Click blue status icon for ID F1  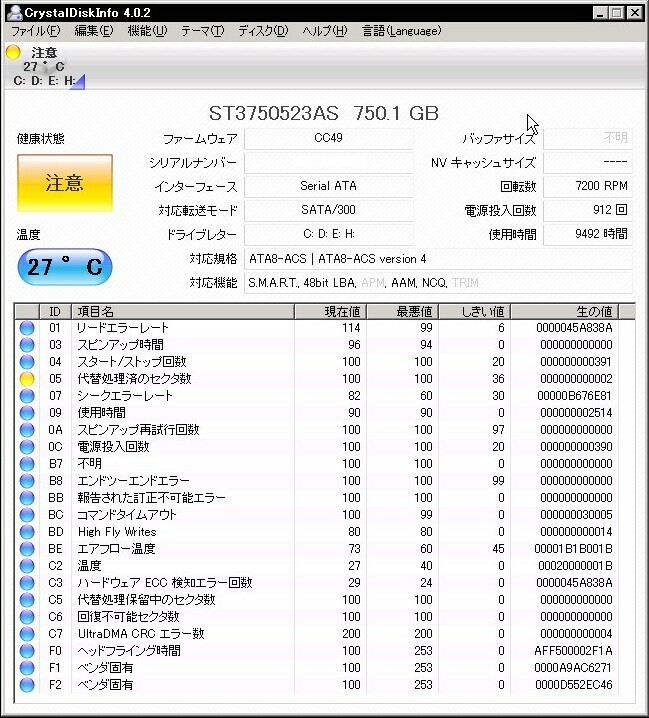(x=27, y=668)
